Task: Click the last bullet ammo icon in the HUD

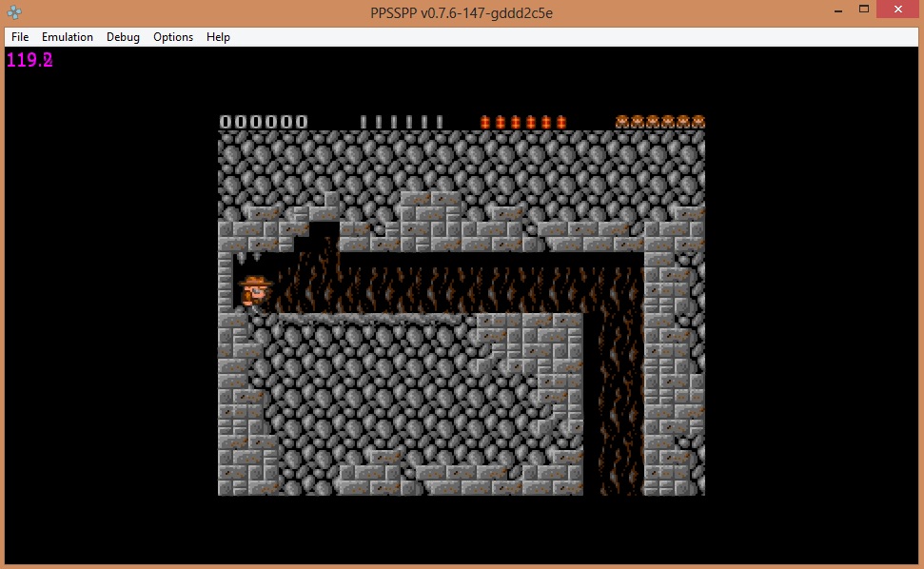Action: (x=440, y=122)
